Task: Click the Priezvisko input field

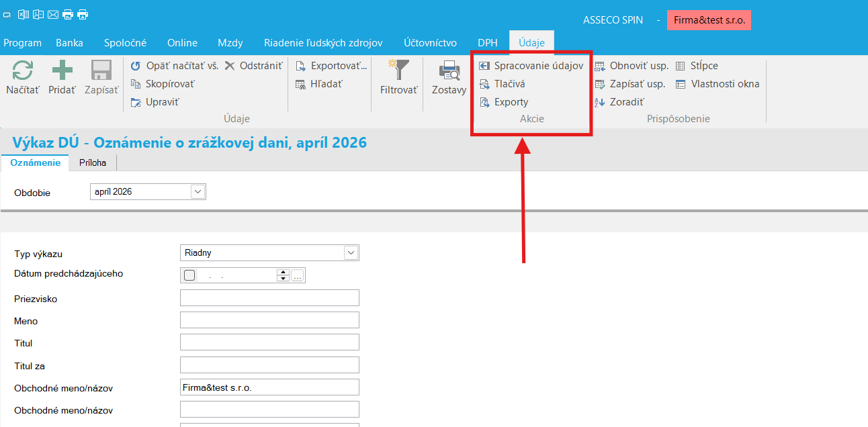Action: click(269, 298)
